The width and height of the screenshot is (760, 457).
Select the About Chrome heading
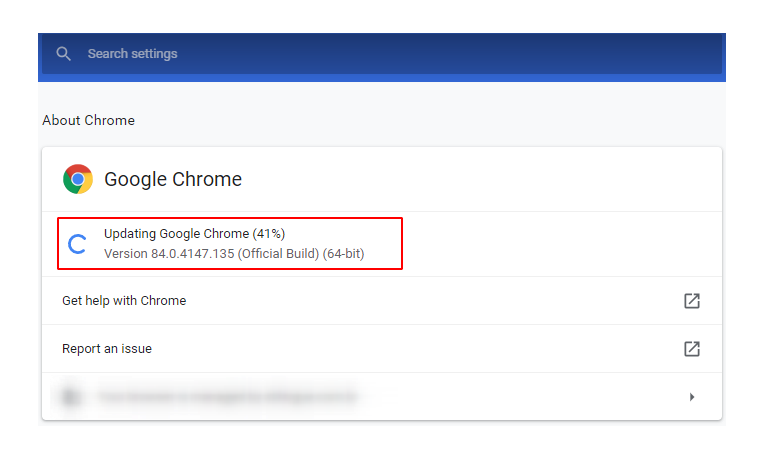pos(88,120)
